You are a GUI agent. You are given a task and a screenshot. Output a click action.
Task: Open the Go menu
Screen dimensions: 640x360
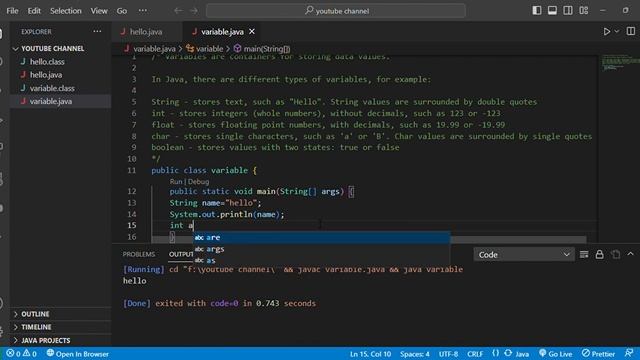coord(122,11)
